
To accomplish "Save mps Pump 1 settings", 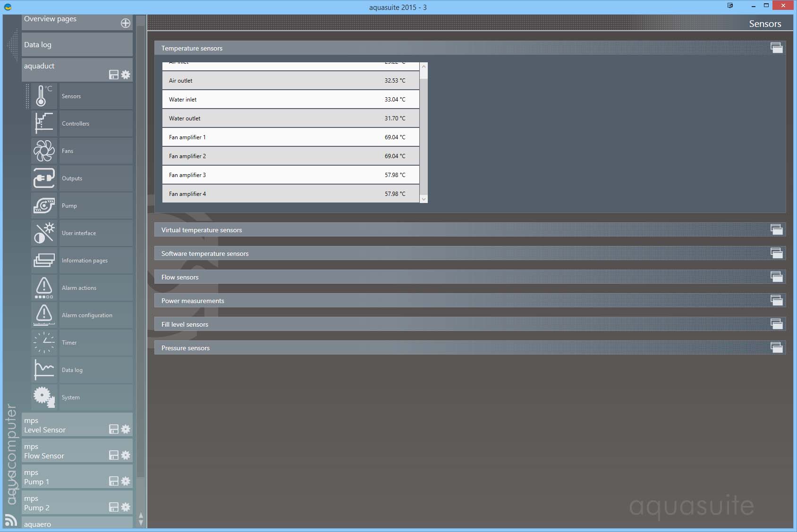I will tap(114, 481).
